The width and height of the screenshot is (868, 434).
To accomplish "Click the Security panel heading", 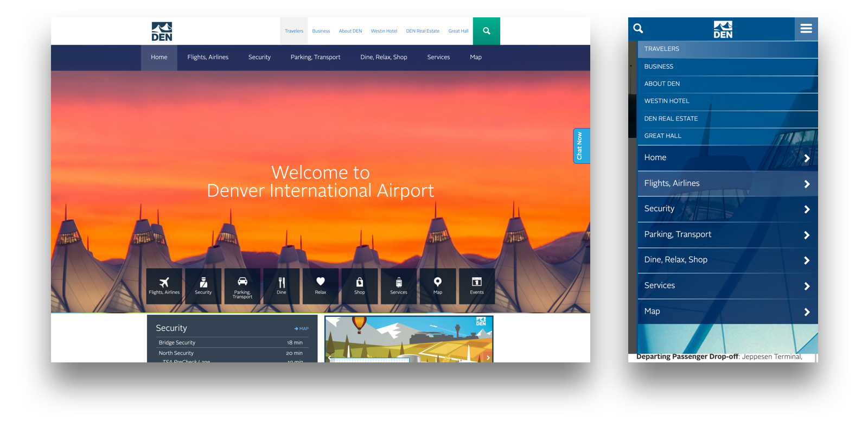I will pos(171,328).
